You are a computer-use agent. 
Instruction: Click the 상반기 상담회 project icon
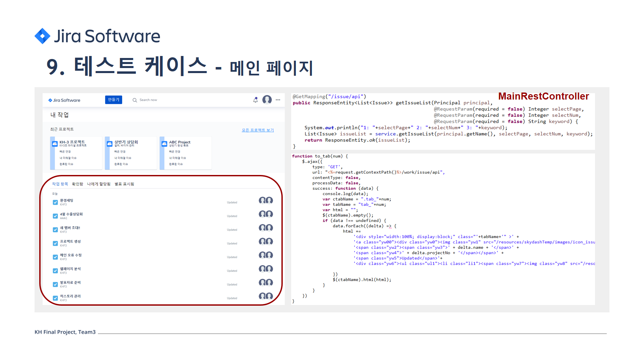click(x=109, y=144)
